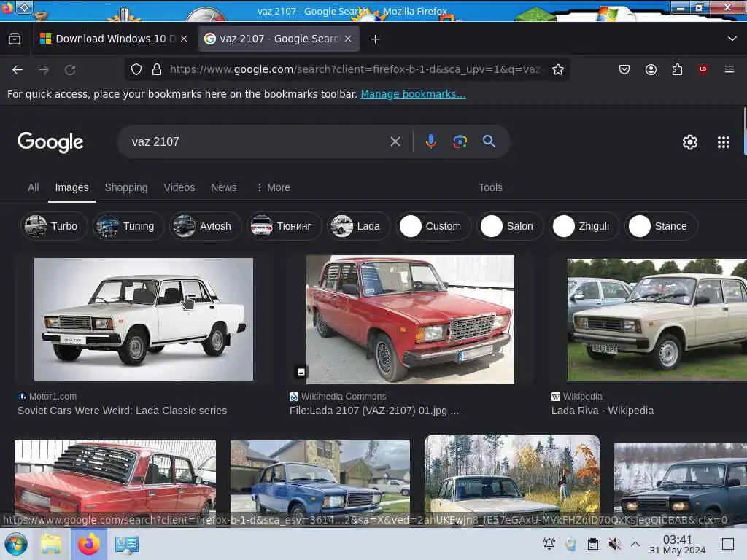747x560 pixels.
Task: Show the desktop via taskbar corner button
Action: tap(727, 543)
